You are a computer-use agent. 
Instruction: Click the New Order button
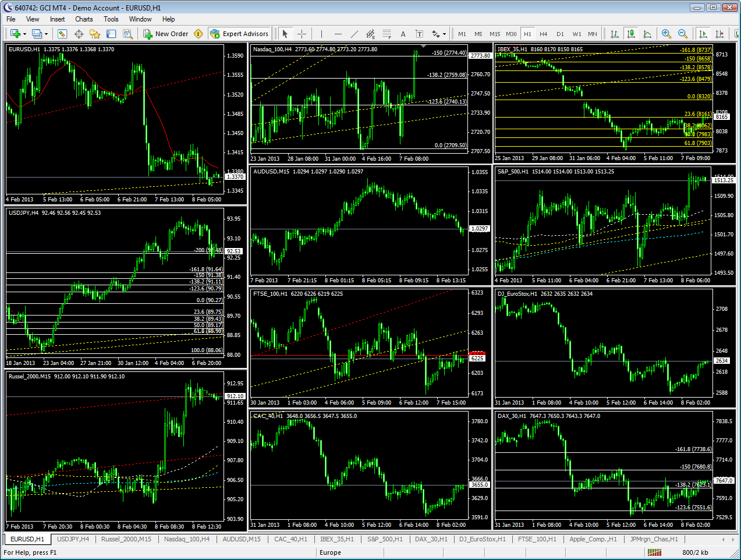pyautogui.click(x=166, y=34)
